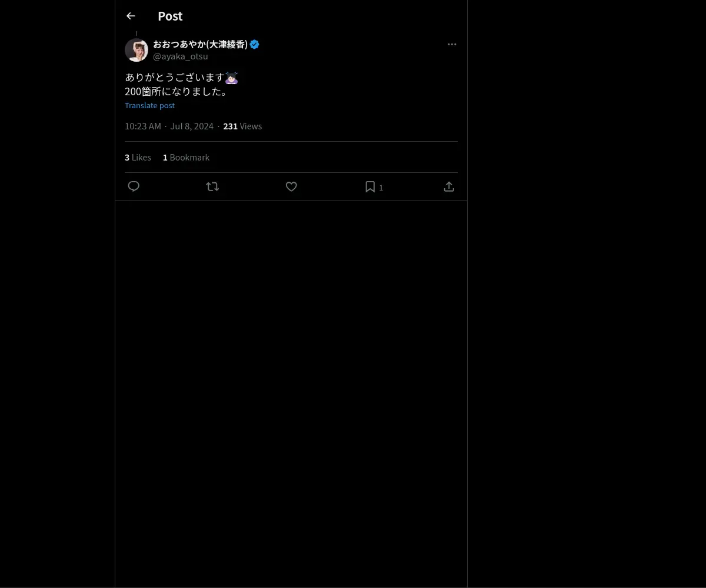706x588 pixels.
Task: Click the bookmark count number 1
Action: pos(381,188)
